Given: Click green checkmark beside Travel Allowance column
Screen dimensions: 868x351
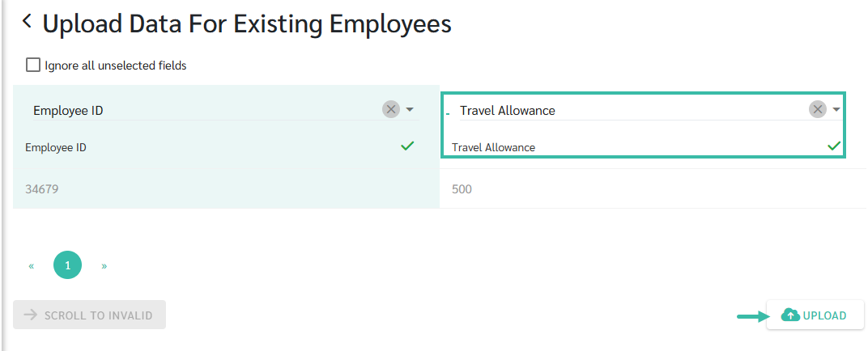Looking at the screenshot, I should 834,146.
